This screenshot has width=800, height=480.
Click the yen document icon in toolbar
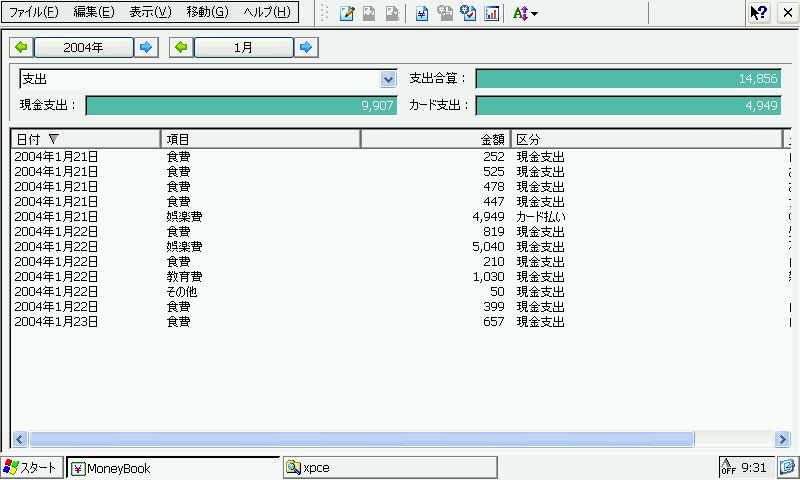(421, 13)
